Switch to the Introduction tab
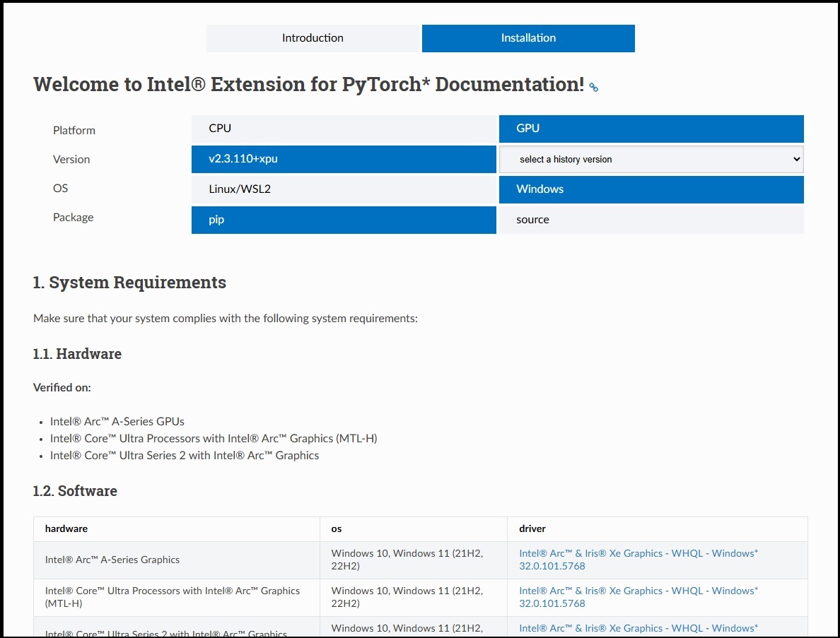This screenshot has height=638, width=840. pos(313,38)
